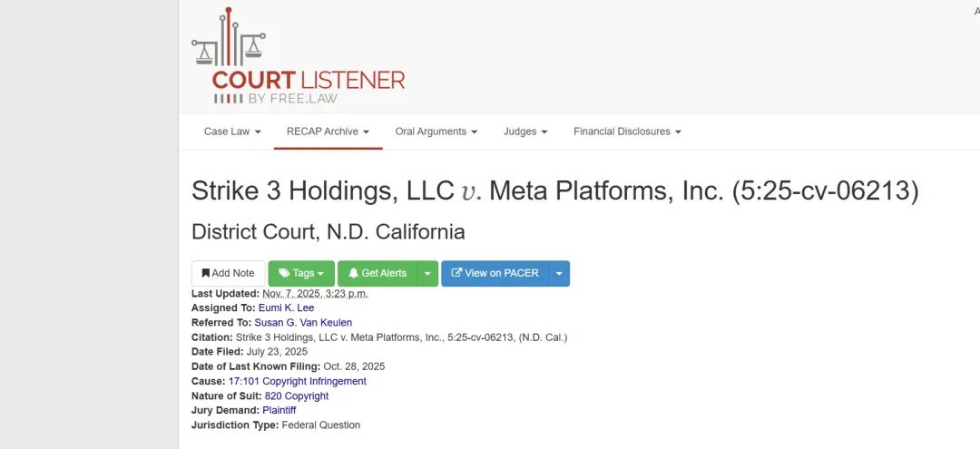This screenshot has width=980, height=449.
Task: Click the CourtListener wordmark text
Action: click(x=309, y=81)
